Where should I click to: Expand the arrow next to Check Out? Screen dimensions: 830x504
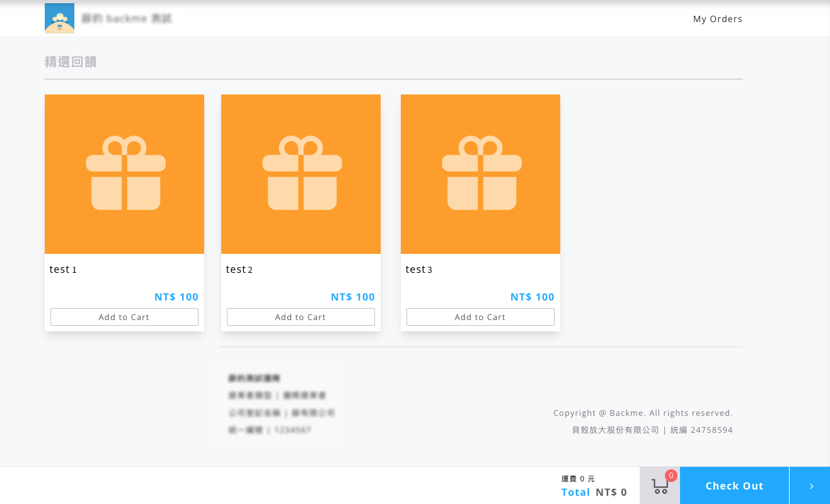810,486
